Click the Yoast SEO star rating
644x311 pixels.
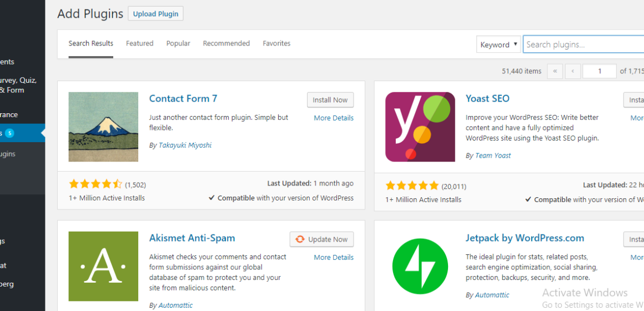coord(412,185)
